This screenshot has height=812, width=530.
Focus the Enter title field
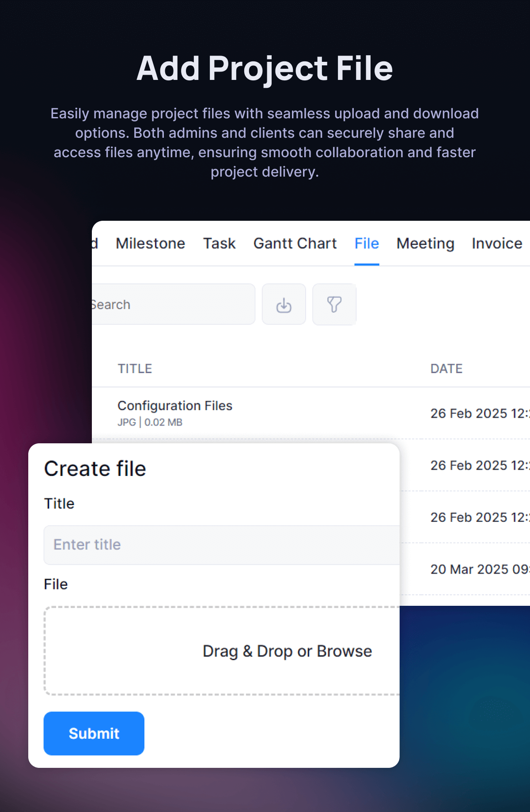pos(222,545)
